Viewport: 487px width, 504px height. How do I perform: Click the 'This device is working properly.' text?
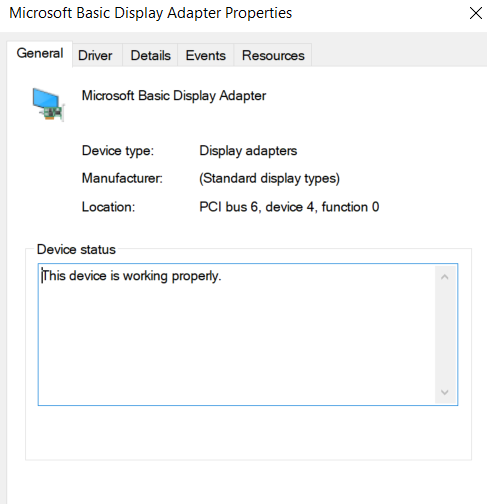[131, 276]
